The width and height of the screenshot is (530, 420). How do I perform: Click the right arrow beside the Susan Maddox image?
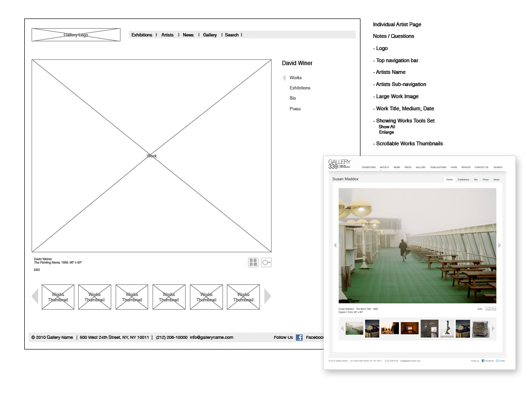500,245
